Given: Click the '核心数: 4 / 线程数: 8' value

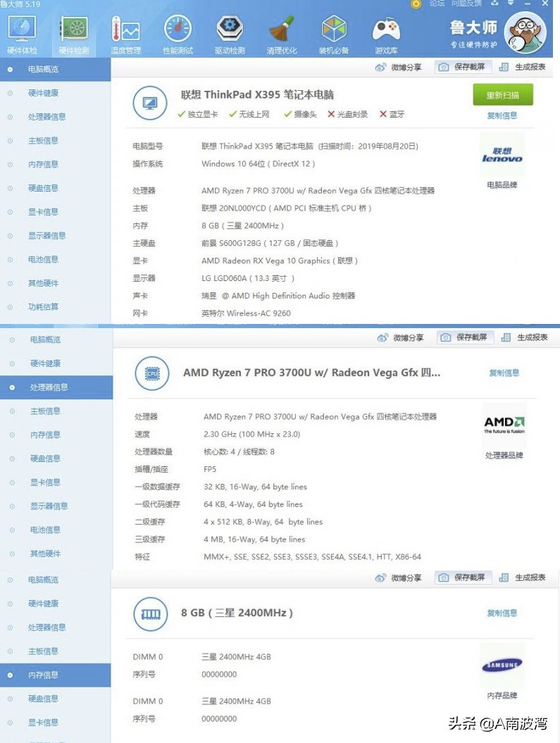Looking at the screenshot, I should tap(239, 451).
